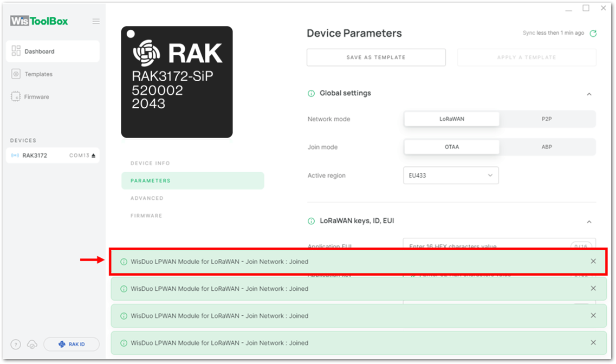Dismiss the second Joined notification
This screenshot has width=616, height=364.
coord(593,288)
